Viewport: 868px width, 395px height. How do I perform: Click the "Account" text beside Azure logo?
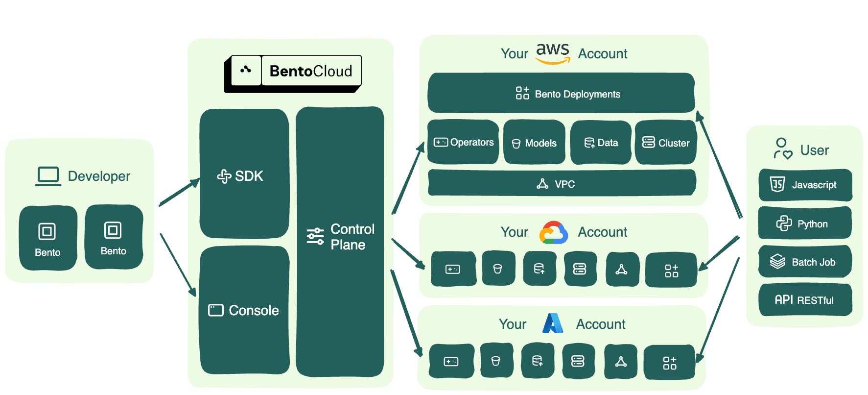(601, 324)
